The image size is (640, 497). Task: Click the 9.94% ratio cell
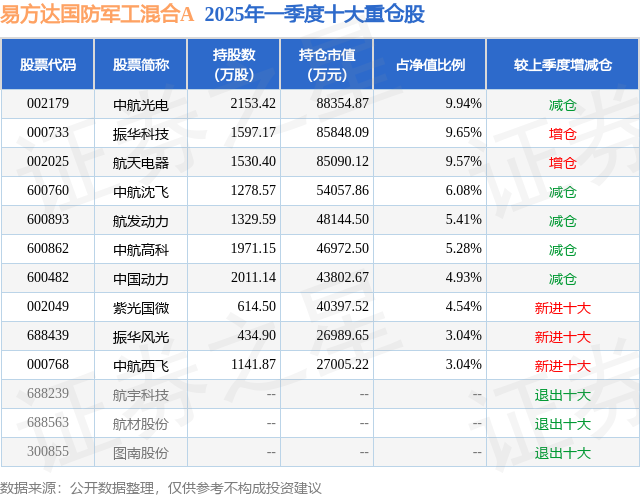[x=464, y=103]
